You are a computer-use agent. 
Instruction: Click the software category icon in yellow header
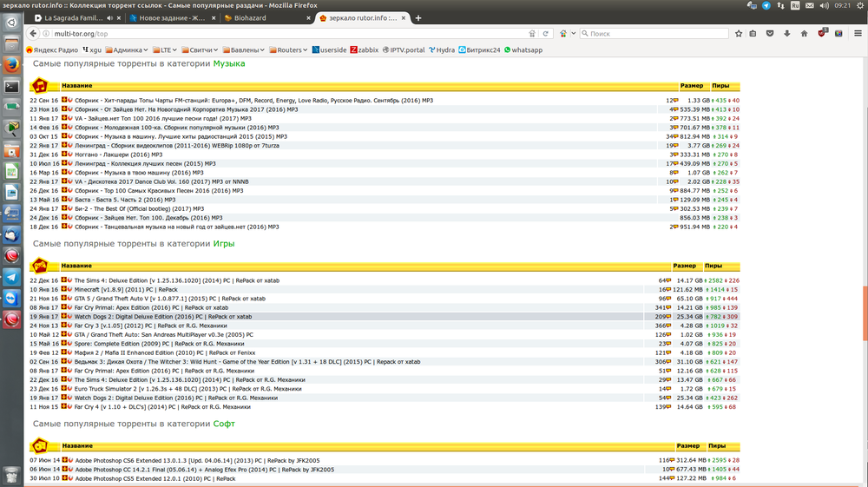coord(40,445)
